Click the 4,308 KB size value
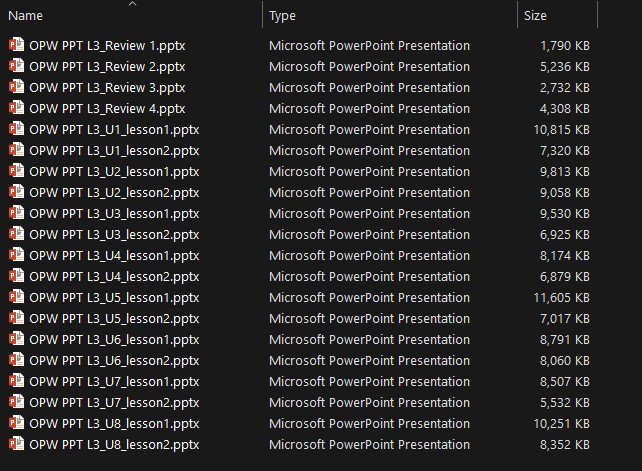 pyautogui.click(x=565, y=109)
